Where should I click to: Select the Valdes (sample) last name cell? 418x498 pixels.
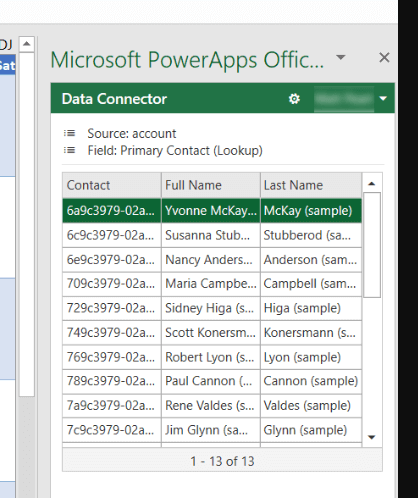click(x=311, y=406)
